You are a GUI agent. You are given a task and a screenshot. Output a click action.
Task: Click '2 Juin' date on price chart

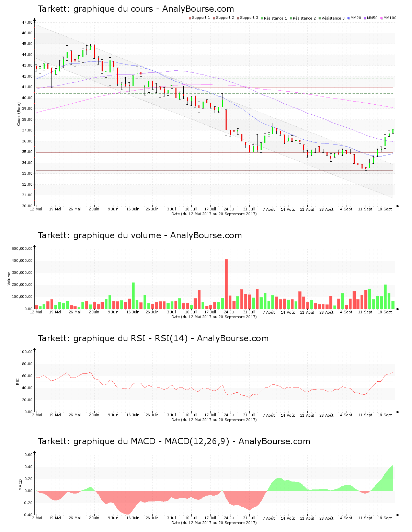94,209
